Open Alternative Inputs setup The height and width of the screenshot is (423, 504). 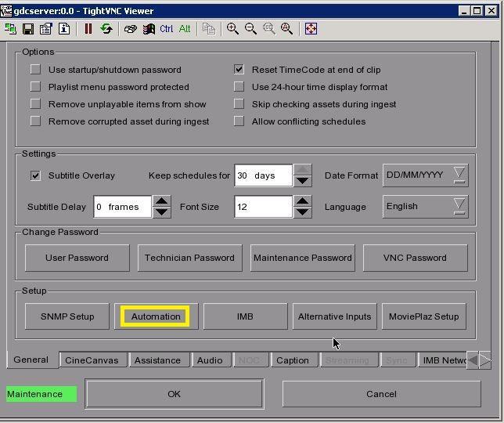pos(335,316)
